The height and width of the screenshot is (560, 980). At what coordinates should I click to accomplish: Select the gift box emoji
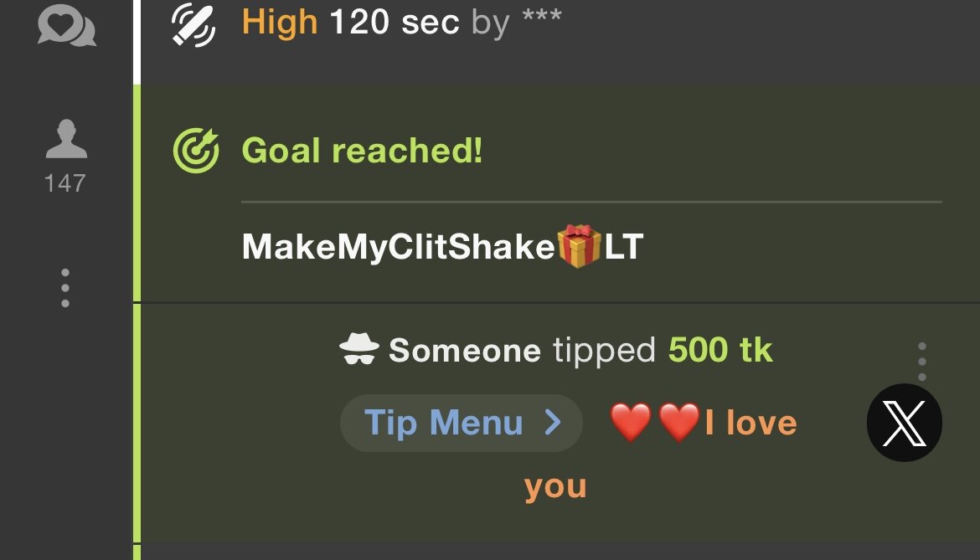[x=579, y=246]
